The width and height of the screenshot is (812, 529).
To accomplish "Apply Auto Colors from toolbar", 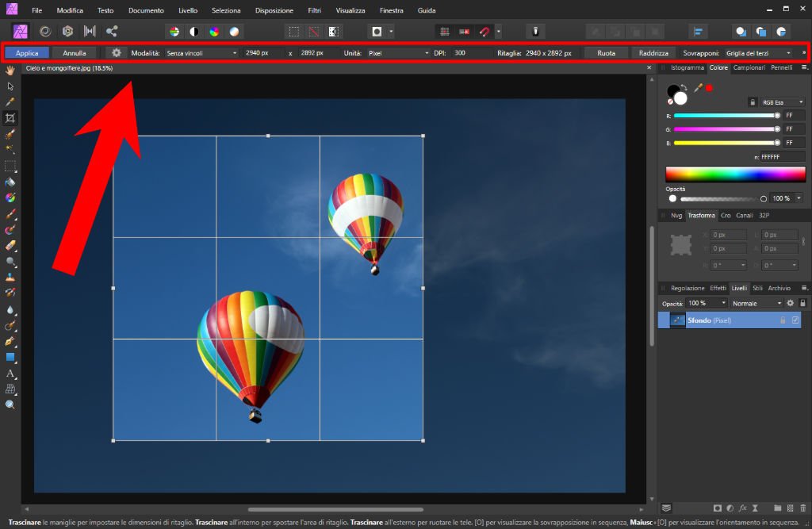I will point(214,32).
